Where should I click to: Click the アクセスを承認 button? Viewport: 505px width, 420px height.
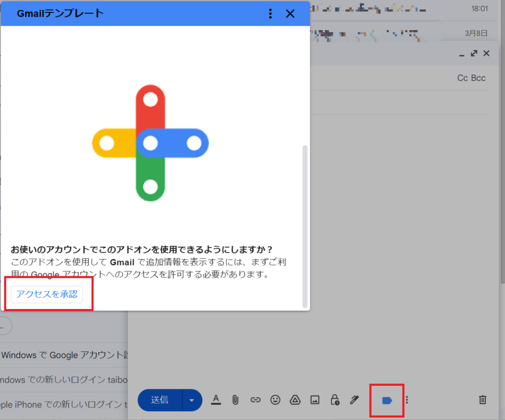47,294
